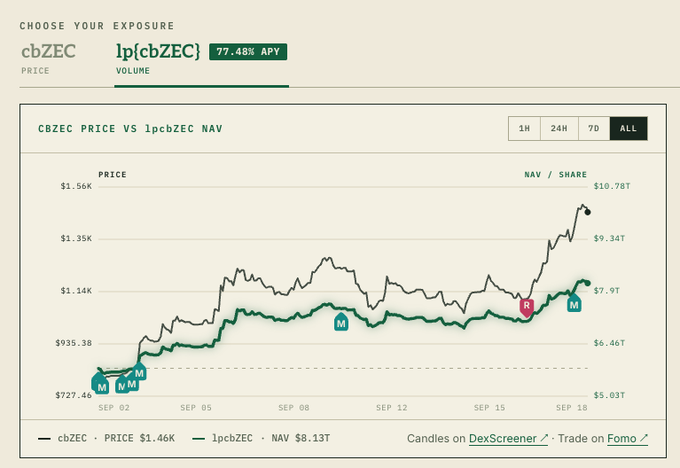Click the M marker near Sep 18
Image resolution: width=680 pixels, height=468 pixels.
(x=574, y=304)
